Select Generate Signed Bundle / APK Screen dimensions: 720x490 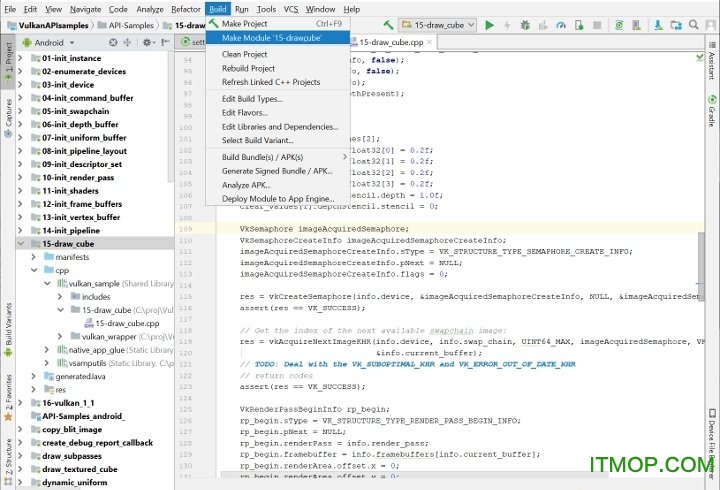click(278, 171)
